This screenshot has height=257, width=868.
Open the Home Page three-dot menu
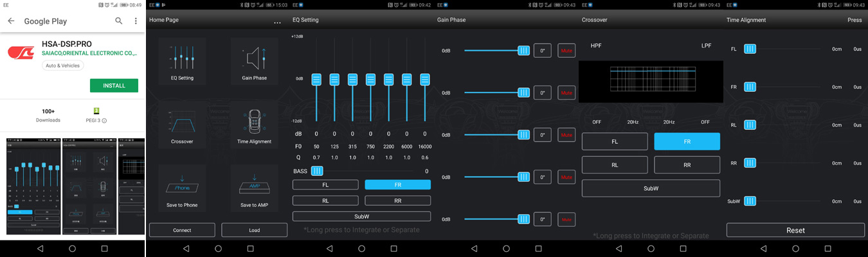(x=277, y=23)
